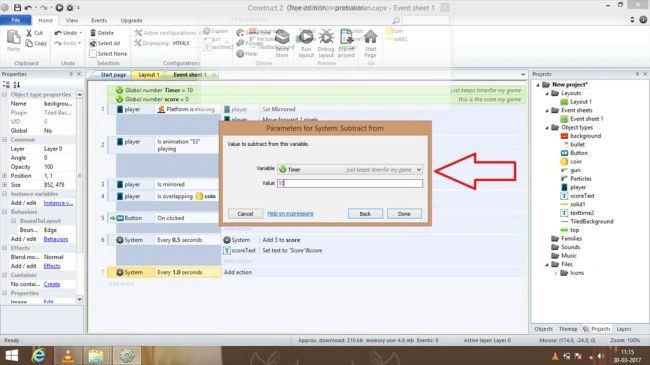
Task: Open the Events ribbon tab
Action: tap(99, 20)
